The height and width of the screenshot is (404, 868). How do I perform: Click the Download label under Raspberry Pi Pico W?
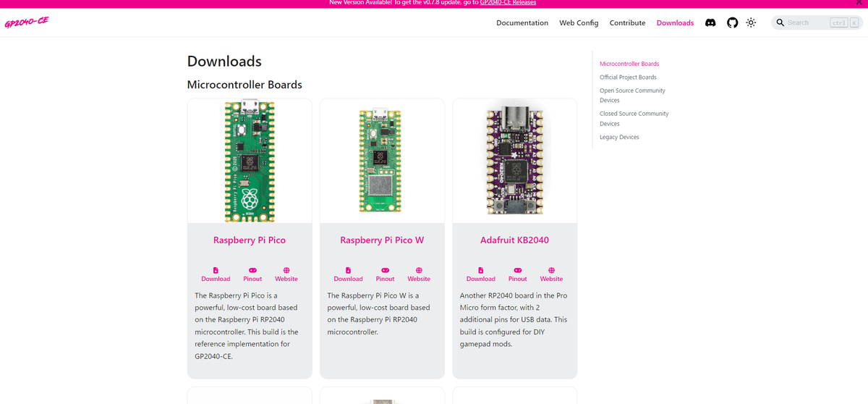point(348,279)
